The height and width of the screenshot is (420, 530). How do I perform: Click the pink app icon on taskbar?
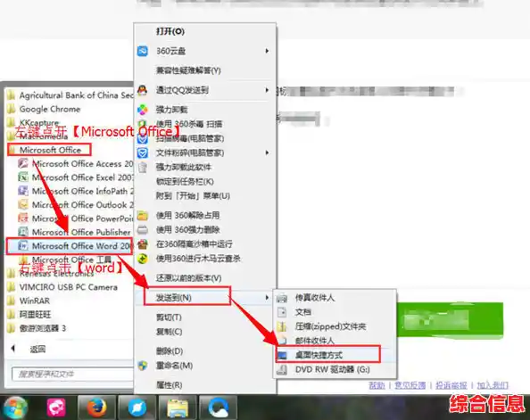click(56, 408)
